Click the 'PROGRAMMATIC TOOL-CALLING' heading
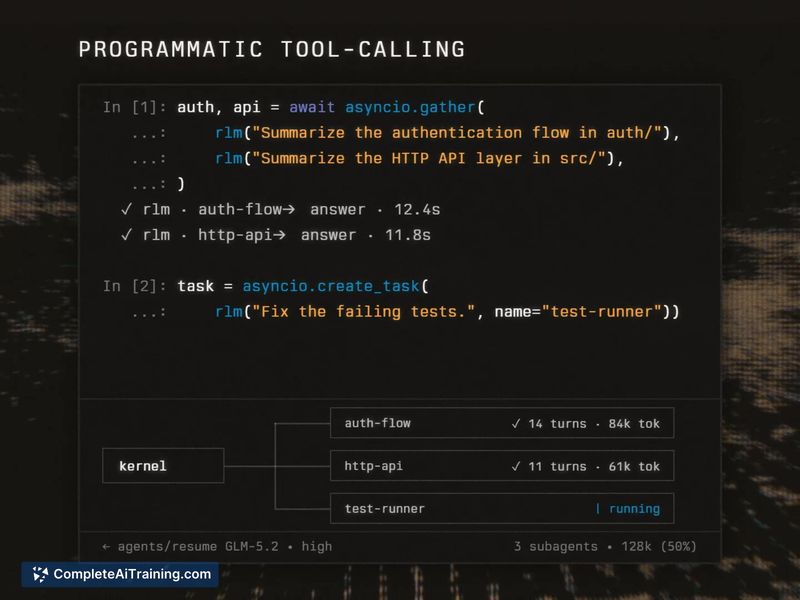Viewport: 800px width, 600px height. click(272, 49)
